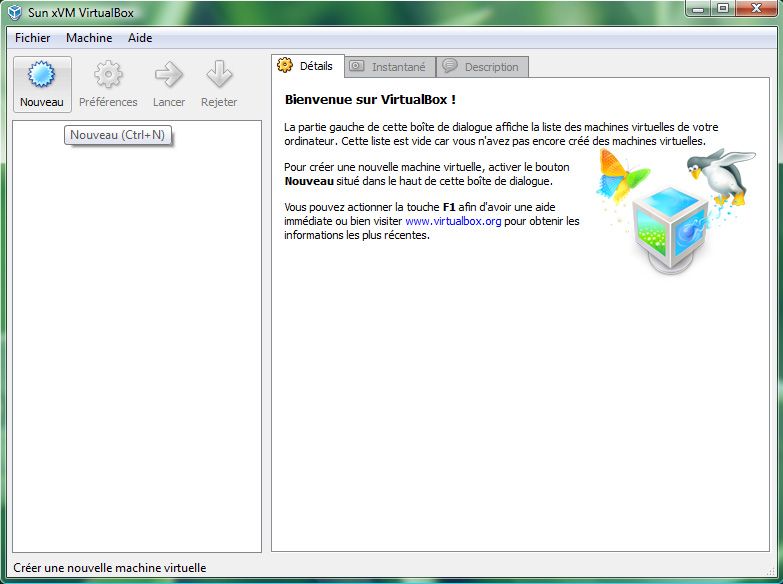Switch to the Détails tab label
783x584 pixels.
316,66
